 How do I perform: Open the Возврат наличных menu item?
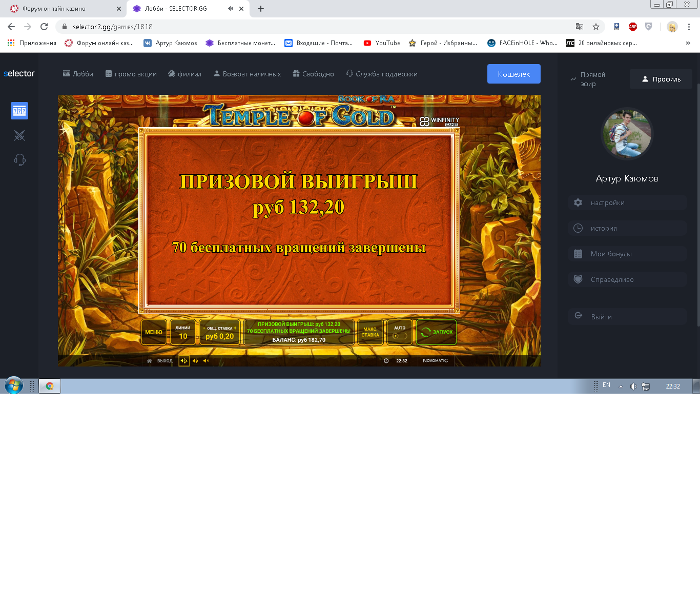coord(247,74)
